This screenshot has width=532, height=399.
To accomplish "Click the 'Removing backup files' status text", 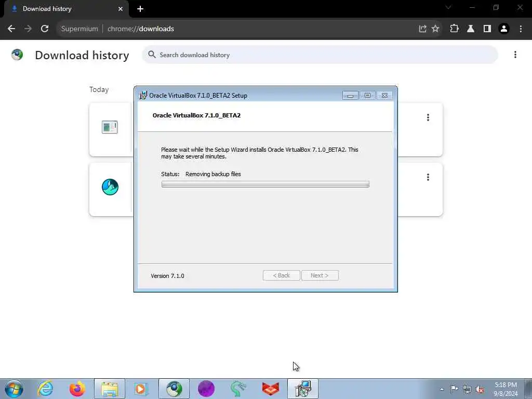I will pos(213,174).
